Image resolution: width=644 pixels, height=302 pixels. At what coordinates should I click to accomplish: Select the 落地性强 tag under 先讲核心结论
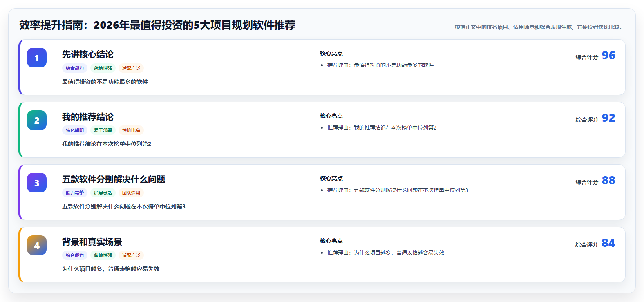[103, 68]
